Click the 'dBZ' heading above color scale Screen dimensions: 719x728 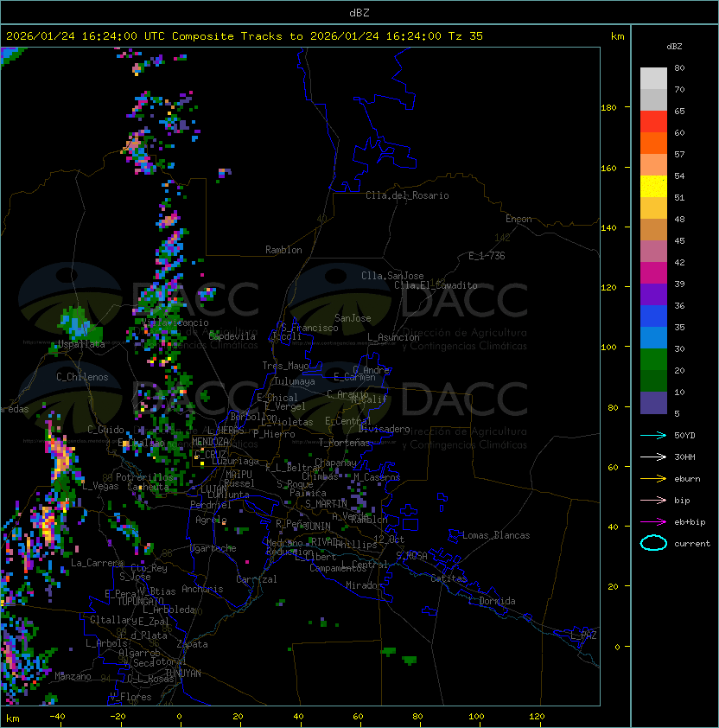(674, 47)
